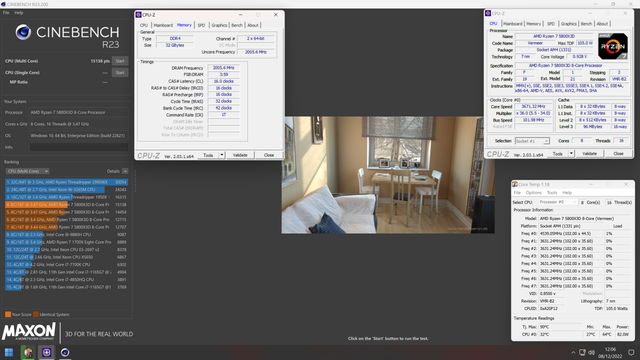Click the Cinebench window title bar icon
This screenshot has width=640, height=360.
(x=3, y=4)
